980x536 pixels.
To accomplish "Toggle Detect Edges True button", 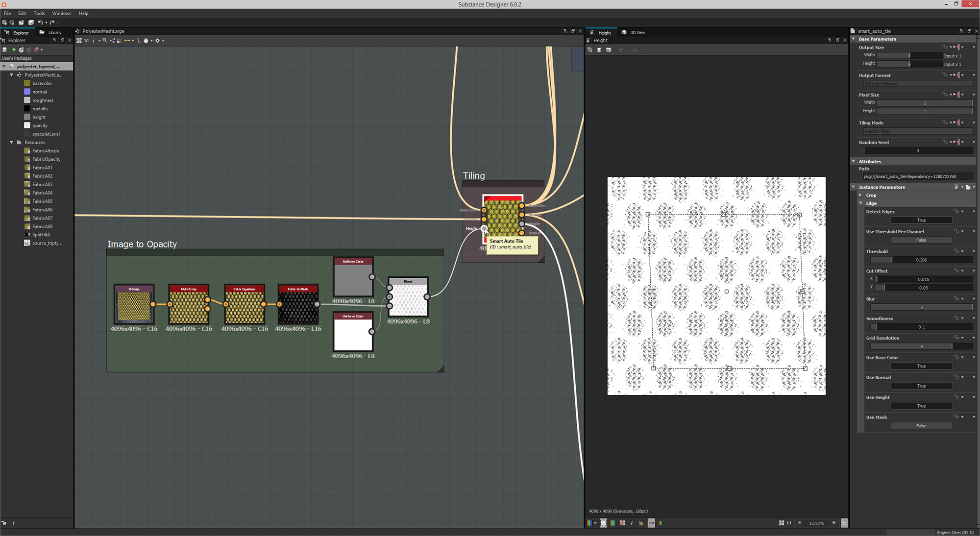I will (921, 220).
